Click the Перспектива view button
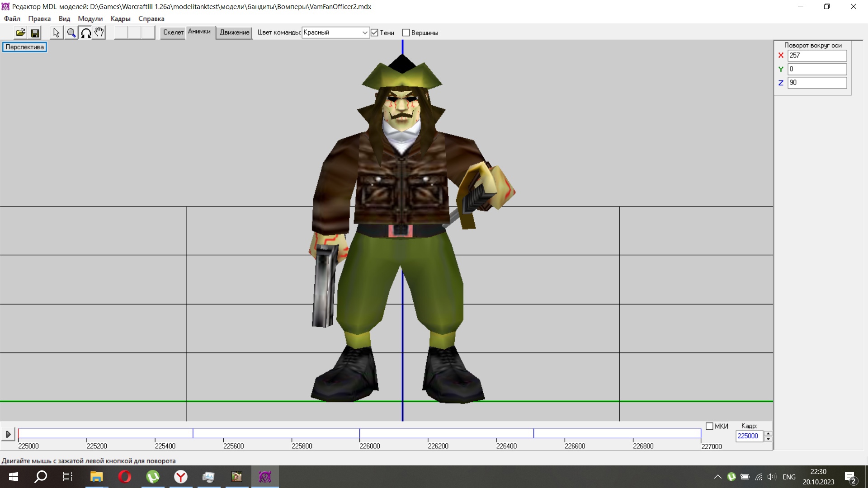The width and height of the screenshot is (868, 488). coord(24,47)
